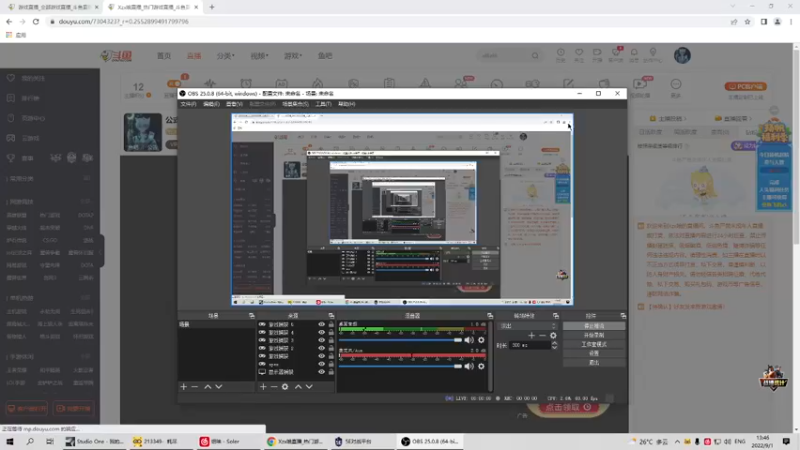
Task: Click the Douyu search input field
Action: tap(505, 56)
